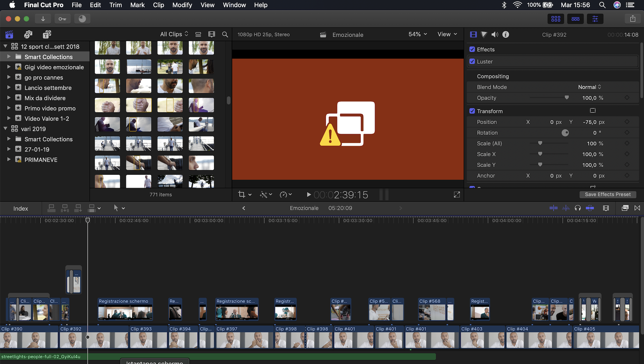The width and height of the screenshot is (644, 364).
Task: Play the viewer with play button
Action: (x=308, y=195)
